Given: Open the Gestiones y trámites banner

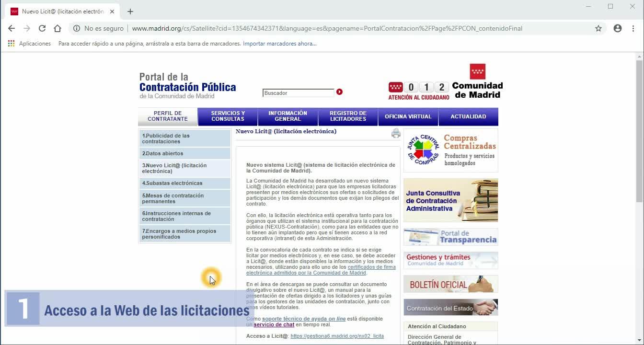Looking at the screenshot, I should pyautogui.click(x=450, y=260).
